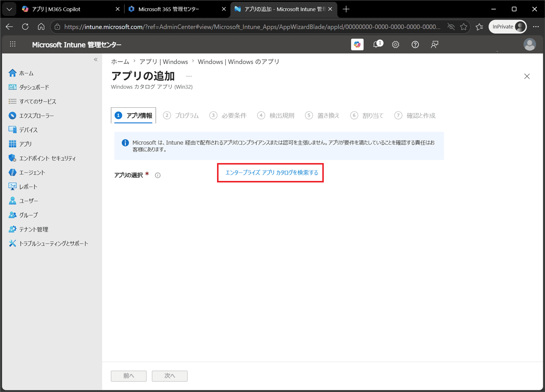Select the 確認と作成 step tab
The width and height of the screenshot is (545, 392).
415,115
